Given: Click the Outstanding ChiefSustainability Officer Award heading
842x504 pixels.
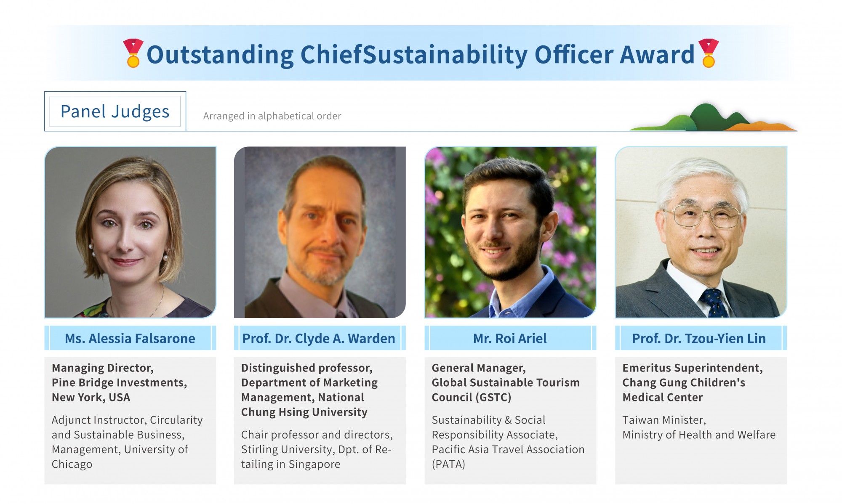Looking at the screenshot, I should point(421,54).
